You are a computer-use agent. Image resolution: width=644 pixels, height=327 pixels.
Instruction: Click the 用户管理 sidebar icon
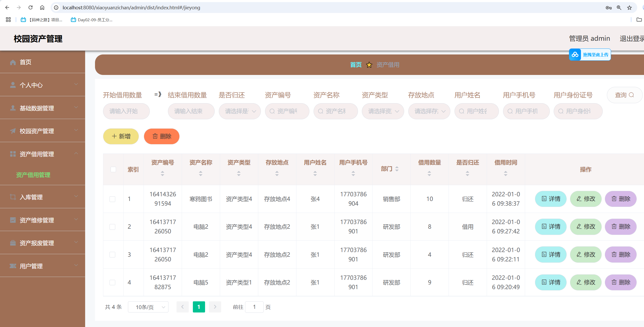click(13, 266)
